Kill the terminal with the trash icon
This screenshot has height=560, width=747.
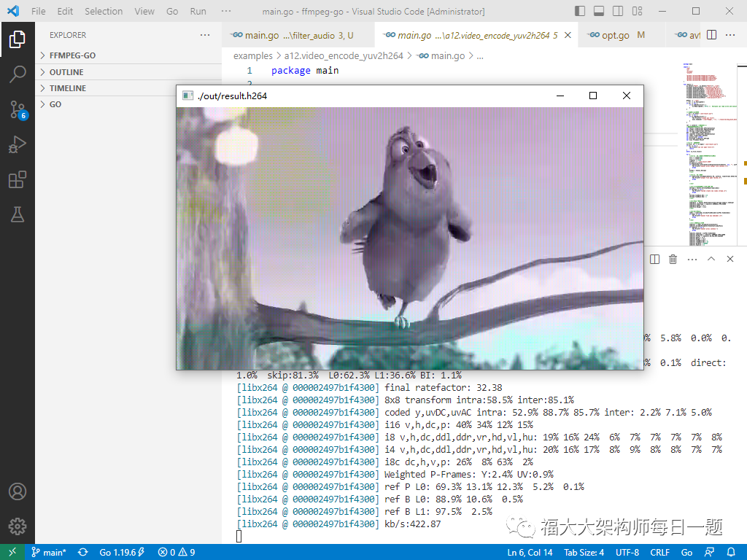(x=673, y=259)
